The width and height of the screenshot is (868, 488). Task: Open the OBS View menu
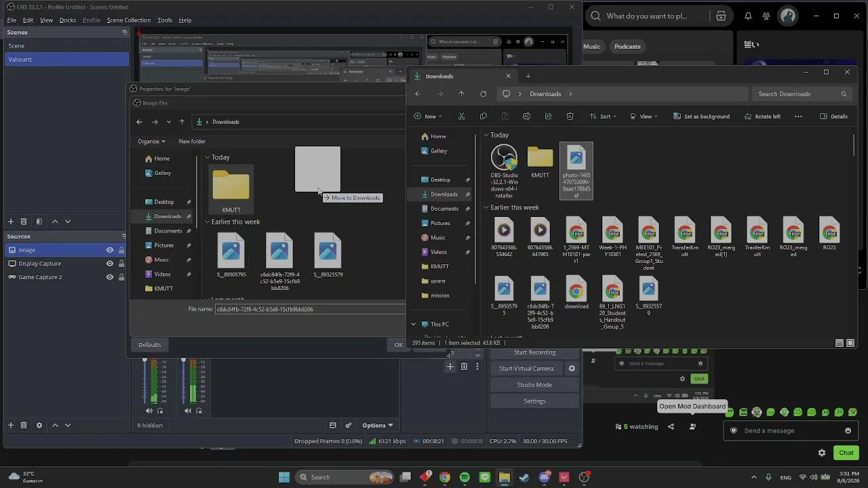coord(46,20)
